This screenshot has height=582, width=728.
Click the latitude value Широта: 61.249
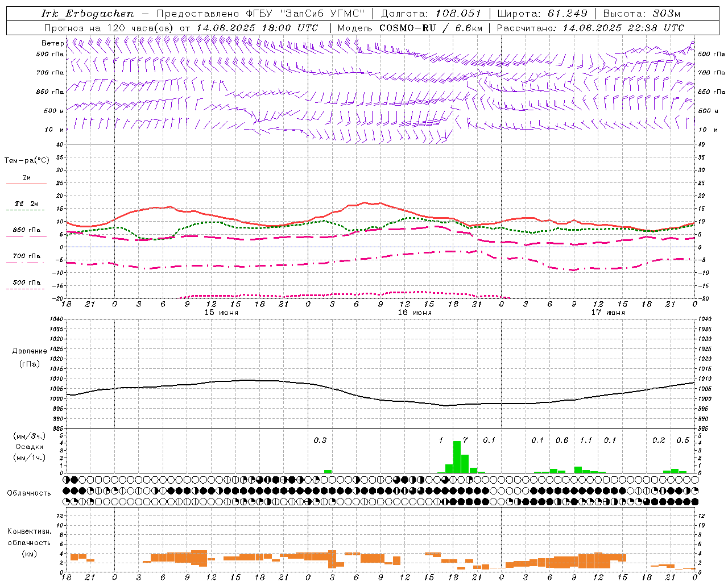(542, 14)
